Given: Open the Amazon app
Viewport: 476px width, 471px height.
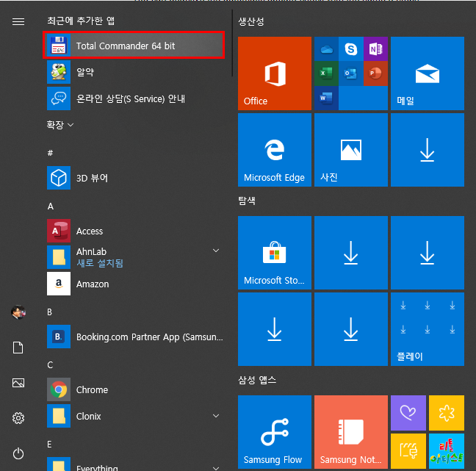Looking at the screenshot, I should coord(135,284).
